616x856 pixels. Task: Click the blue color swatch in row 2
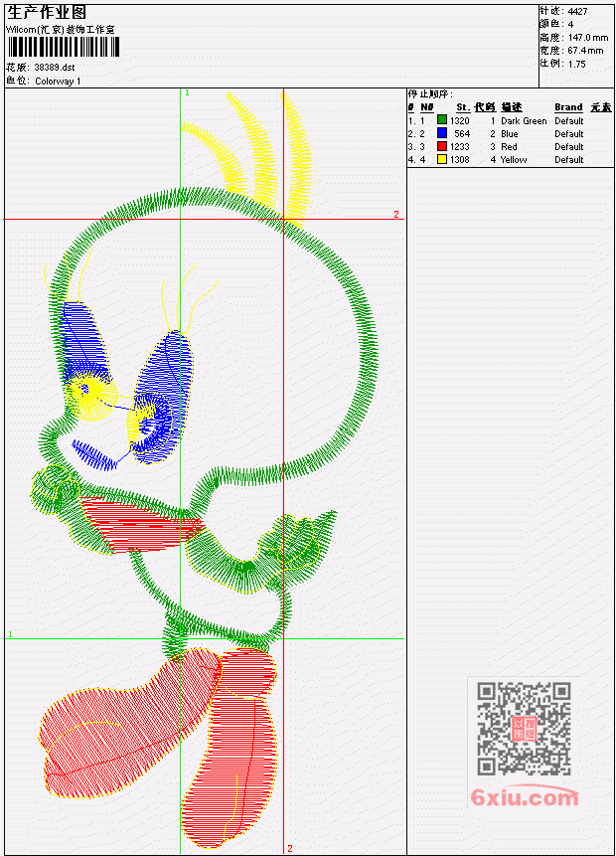(x=442, y=133)
